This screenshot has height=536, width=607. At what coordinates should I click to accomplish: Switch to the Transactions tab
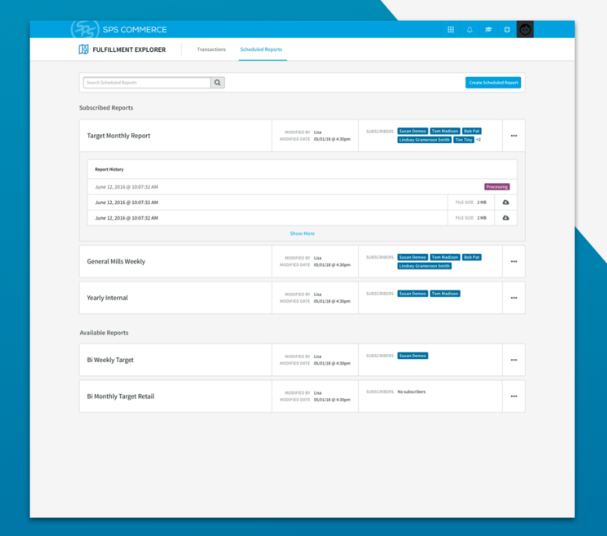[211, 50]
